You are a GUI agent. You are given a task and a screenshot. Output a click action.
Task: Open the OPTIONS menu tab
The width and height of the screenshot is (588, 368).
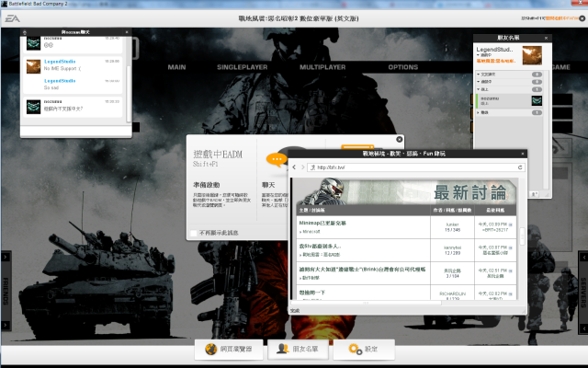[x=402, y=67]
